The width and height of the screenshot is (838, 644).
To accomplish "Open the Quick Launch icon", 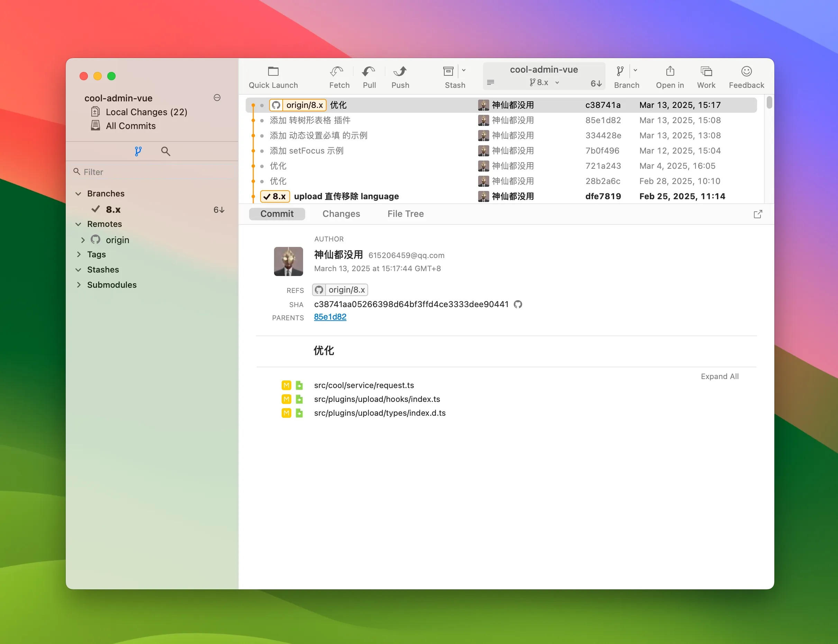I will (273, 72).
